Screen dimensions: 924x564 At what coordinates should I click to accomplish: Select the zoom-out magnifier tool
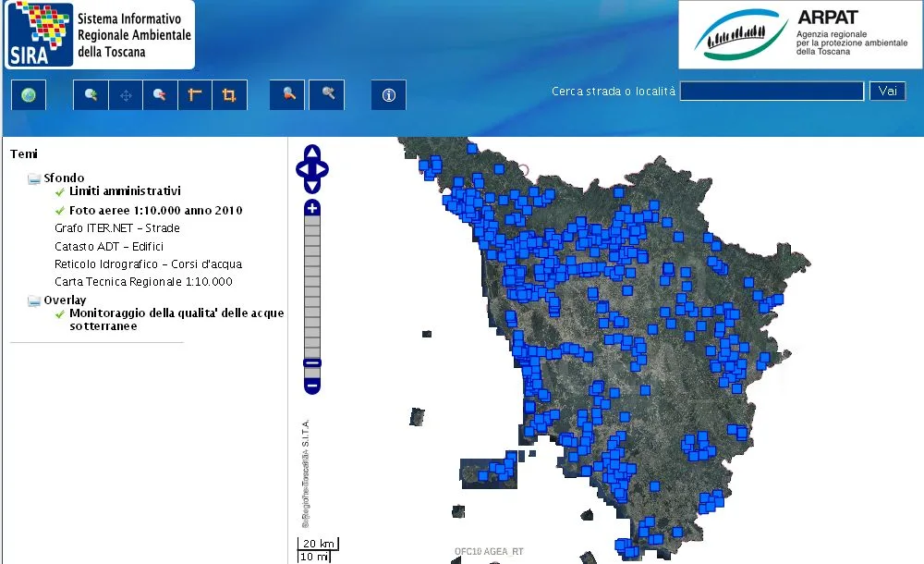tap(160, 95)
